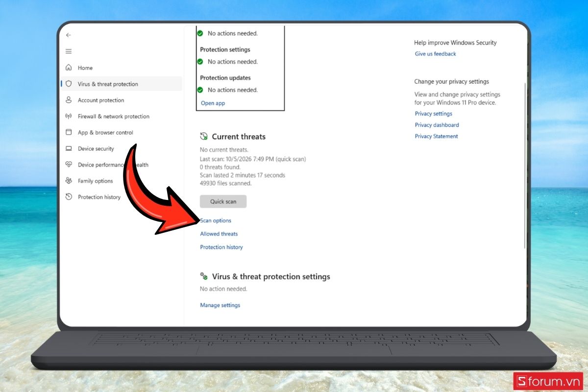This screenshot has width=588, height=392.
Task: Open the hamburger navigation menu
Action: [69, 51]
